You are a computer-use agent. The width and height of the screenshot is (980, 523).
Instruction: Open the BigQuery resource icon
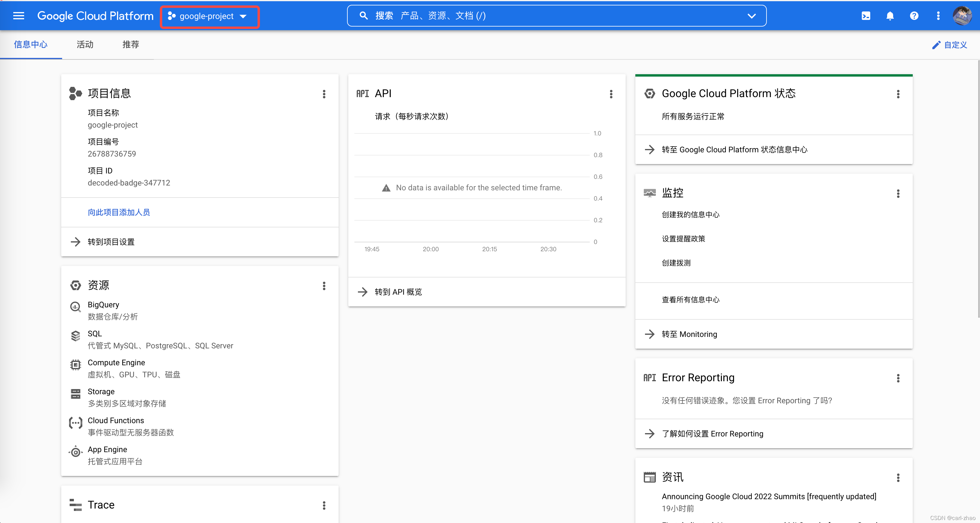pos(75,306)
